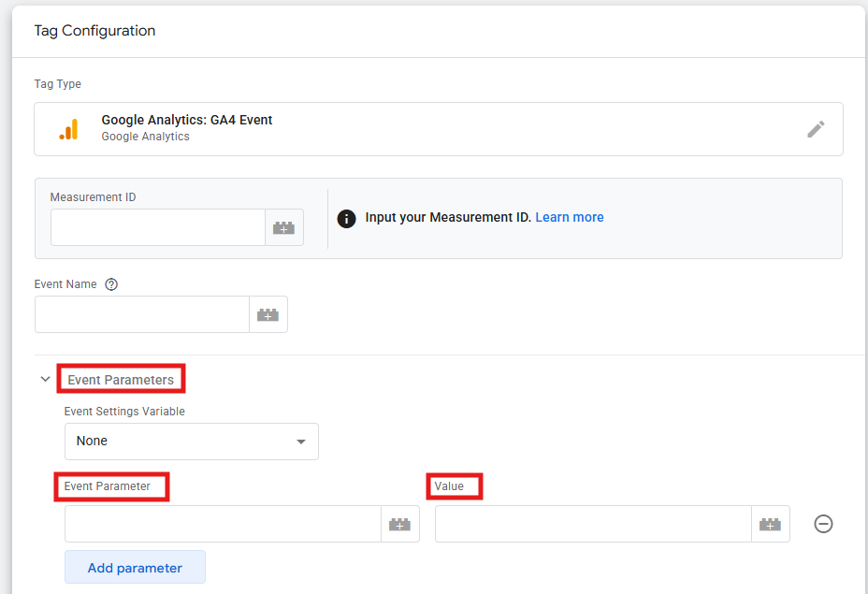The height and width of the screenshot is (594, 868).
Task: Click the Google Analytics bar chart logo
Action: click(x=68, y=129)
